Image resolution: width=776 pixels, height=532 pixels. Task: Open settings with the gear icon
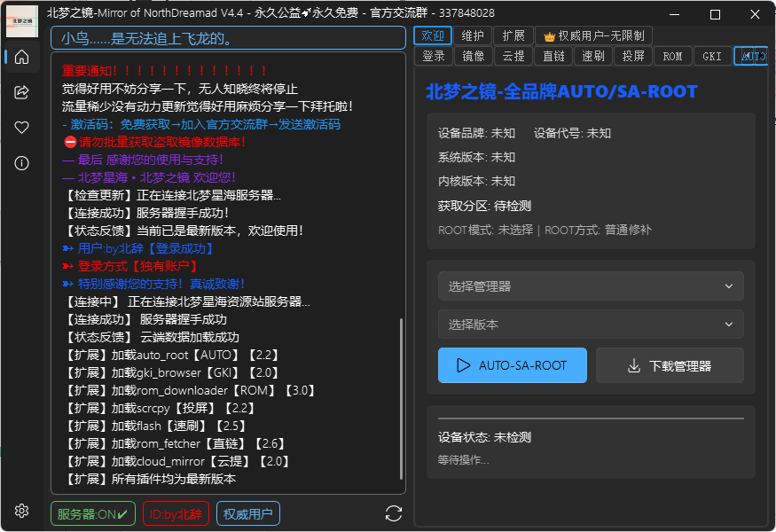21,511
